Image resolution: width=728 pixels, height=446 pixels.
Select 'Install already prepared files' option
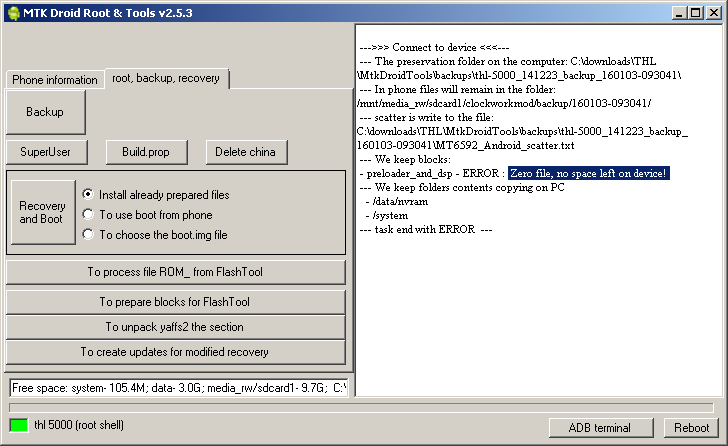88,194
